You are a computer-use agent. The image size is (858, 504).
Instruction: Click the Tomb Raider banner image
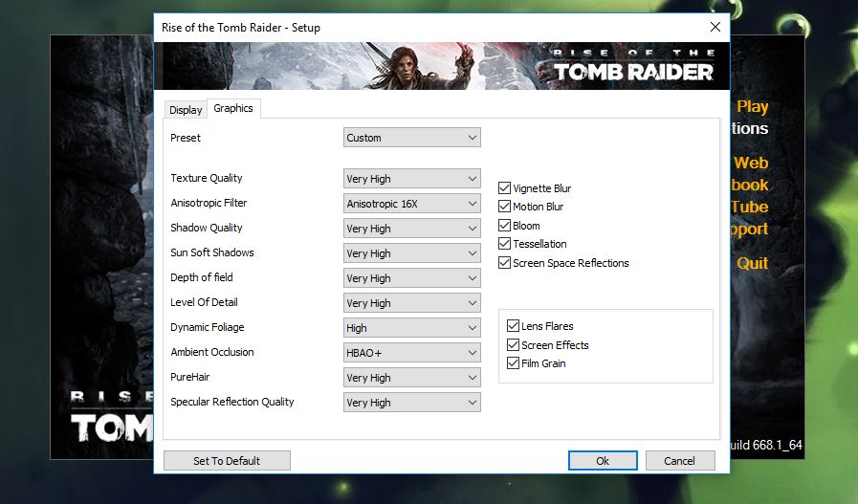click(442, 66)
